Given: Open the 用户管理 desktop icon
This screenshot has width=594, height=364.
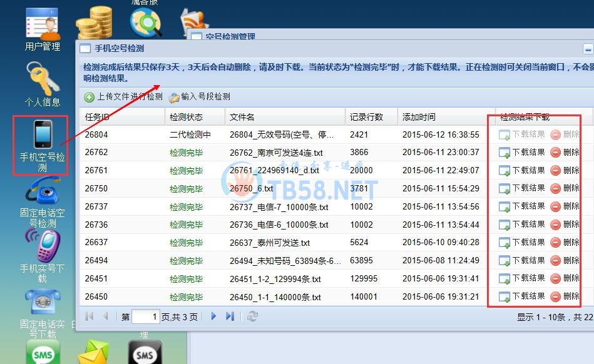Looking at the screenshot, I should [43, 29].
